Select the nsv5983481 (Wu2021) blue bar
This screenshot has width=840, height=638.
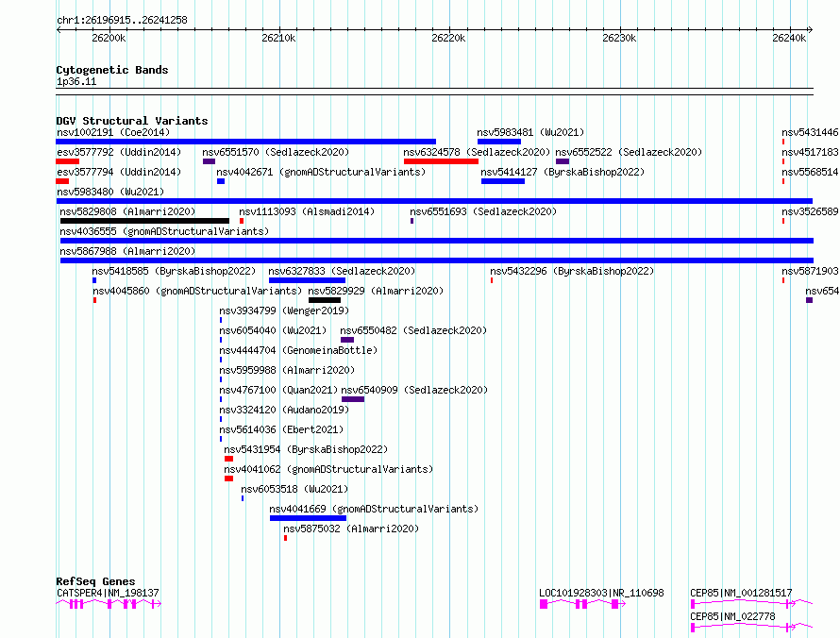(498, 142)
